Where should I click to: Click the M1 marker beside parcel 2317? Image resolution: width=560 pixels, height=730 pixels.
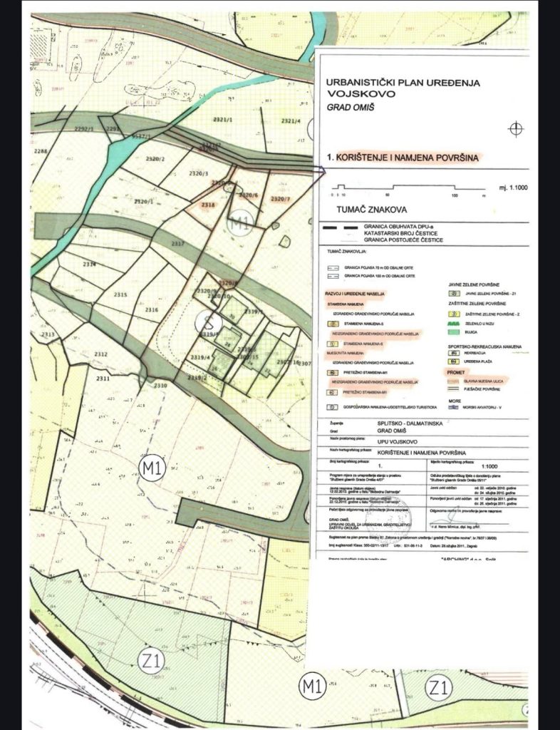tap(239, 222)
